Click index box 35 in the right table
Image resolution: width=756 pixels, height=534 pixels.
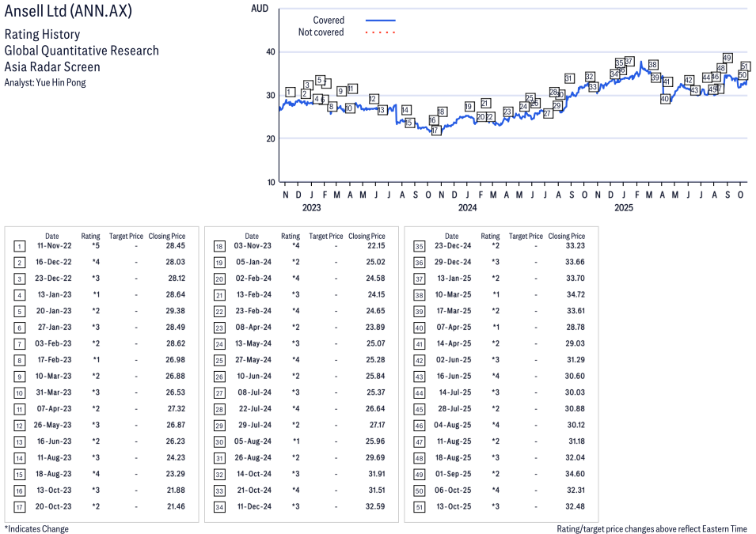(x=419, y=246)
